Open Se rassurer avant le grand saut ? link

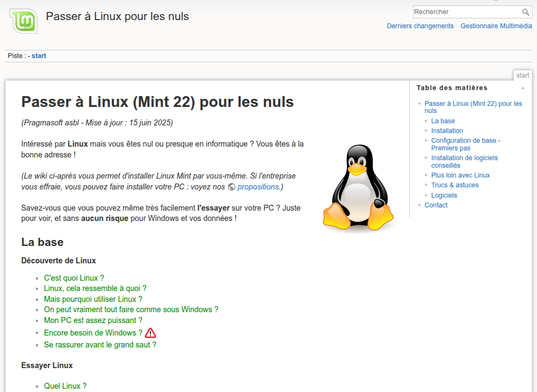[100, 345]
